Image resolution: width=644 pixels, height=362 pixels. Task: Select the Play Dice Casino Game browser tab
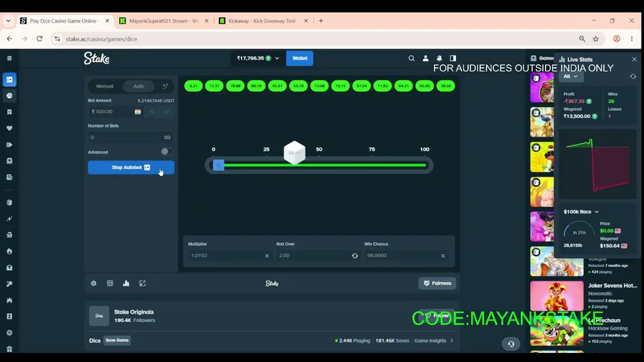[x=63, y=21]
